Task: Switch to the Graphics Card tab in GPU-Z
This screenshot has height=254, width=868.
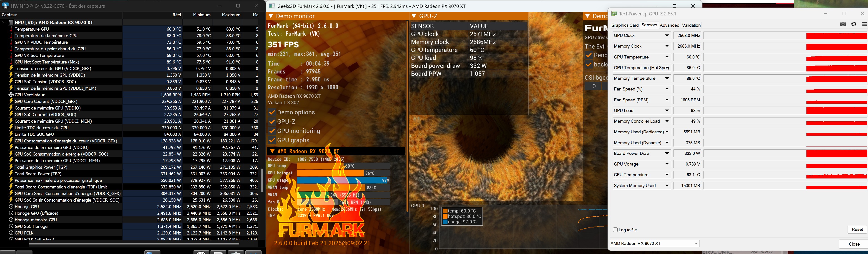Action: (625, 25)
